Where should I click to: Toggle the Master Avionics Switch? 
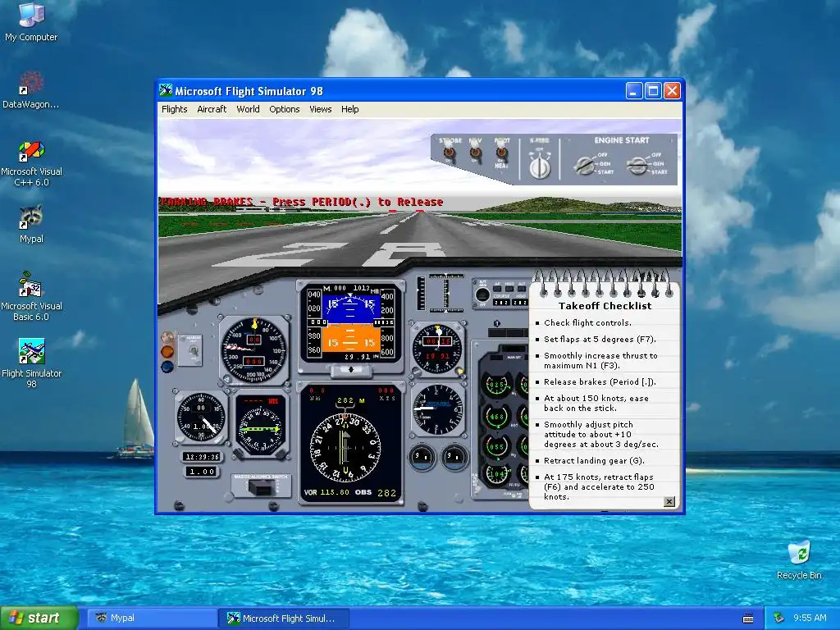262,486
